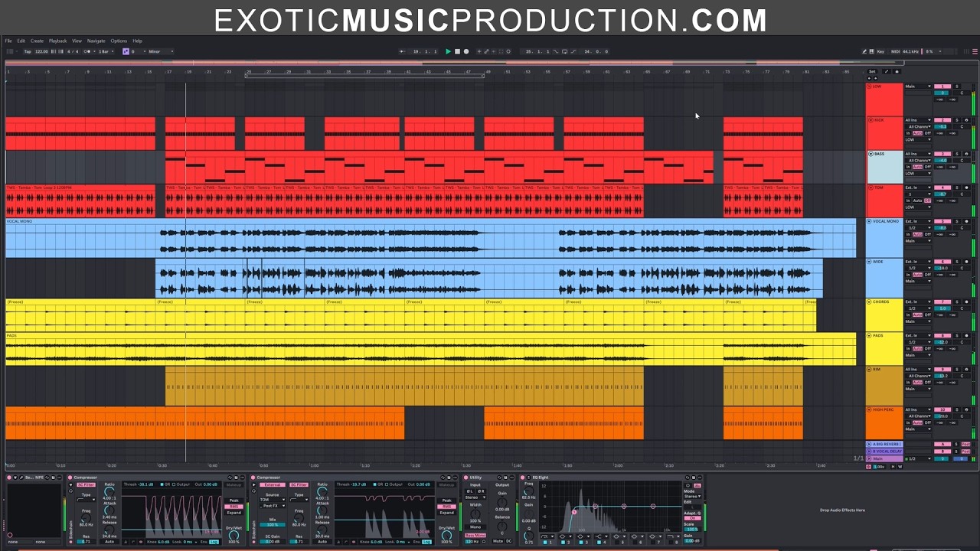Image resolution: width=980 pixels, height=551 pixels.
Task: Click the View menu
Action: tap(77, 41)
